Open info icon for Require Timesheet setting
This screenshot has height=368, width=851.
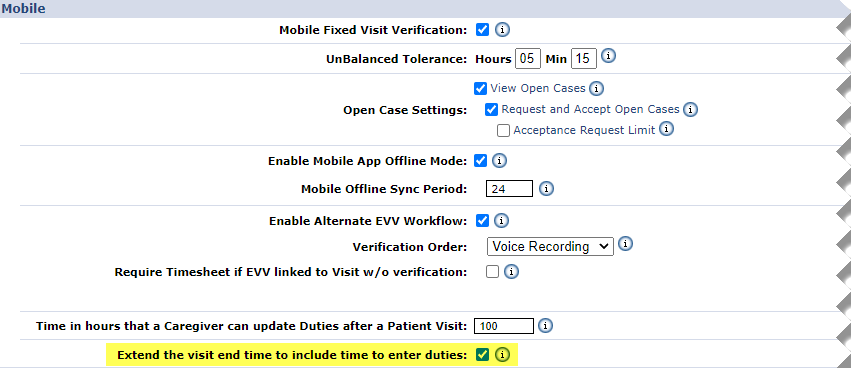511,271
